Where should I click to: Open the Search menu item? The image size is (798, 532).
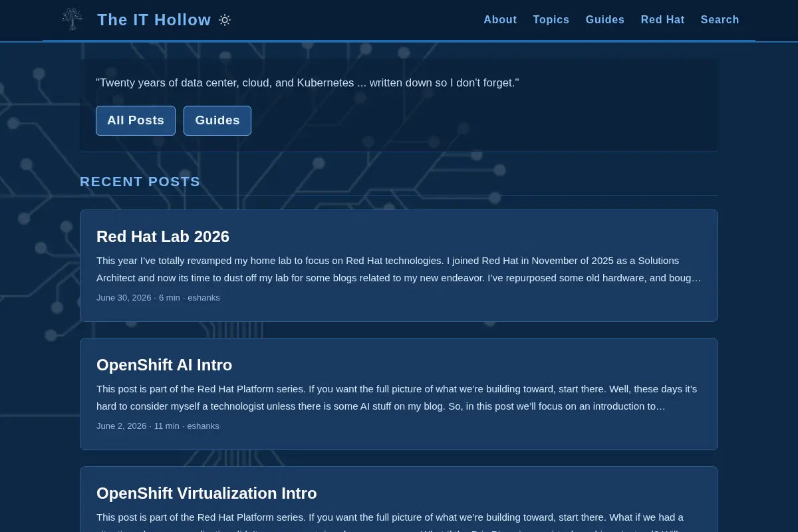tap(720, 20)
